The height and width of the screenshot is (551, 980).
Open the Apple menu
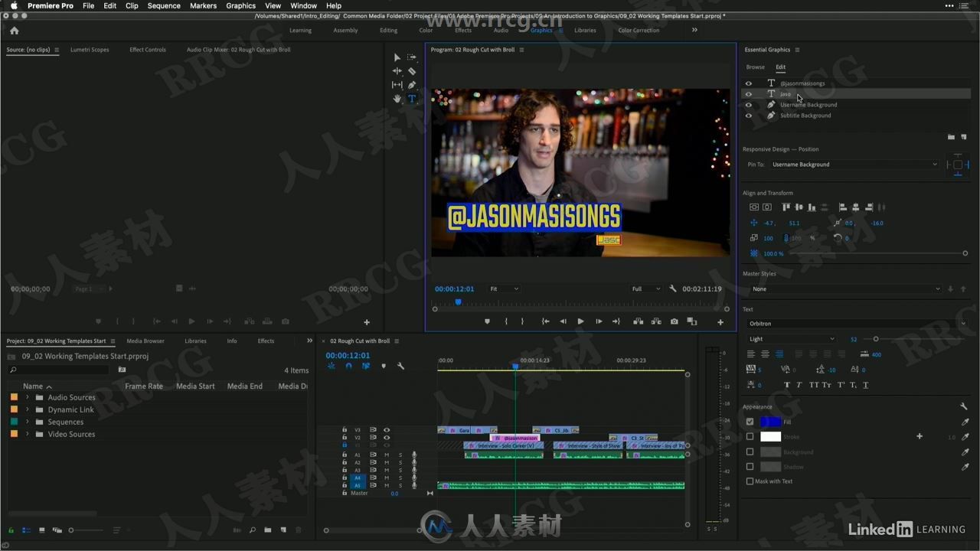point(14,5)
